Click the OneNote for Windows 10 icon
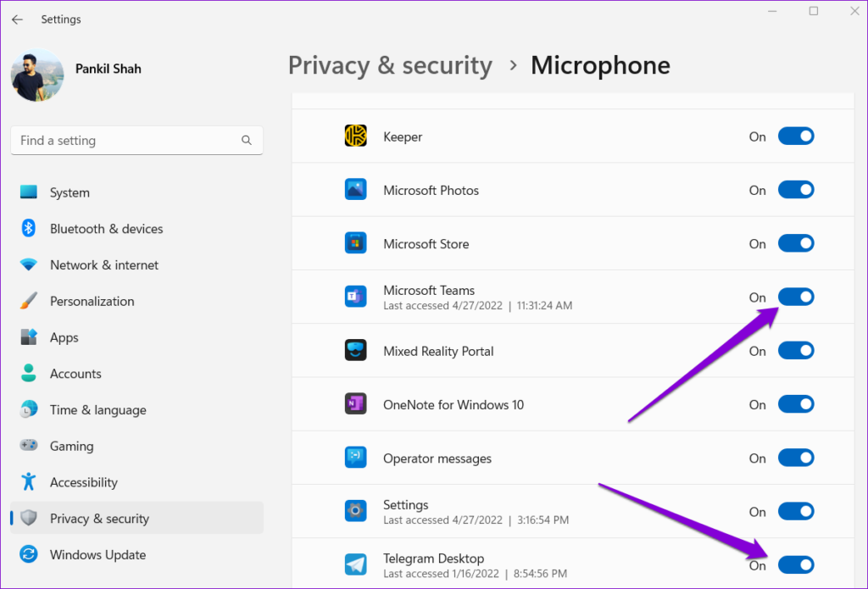This screenshot has width=868, height=589. [355, 404]
